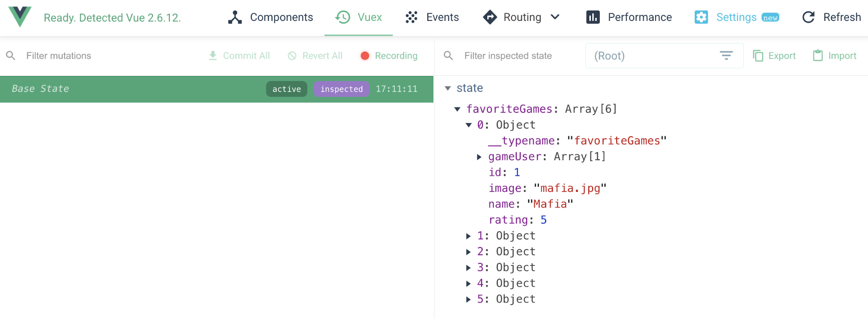Viewport: 868px width, 319px height.
Task: Click the Commit All download icon
Action: click(213, 56)
